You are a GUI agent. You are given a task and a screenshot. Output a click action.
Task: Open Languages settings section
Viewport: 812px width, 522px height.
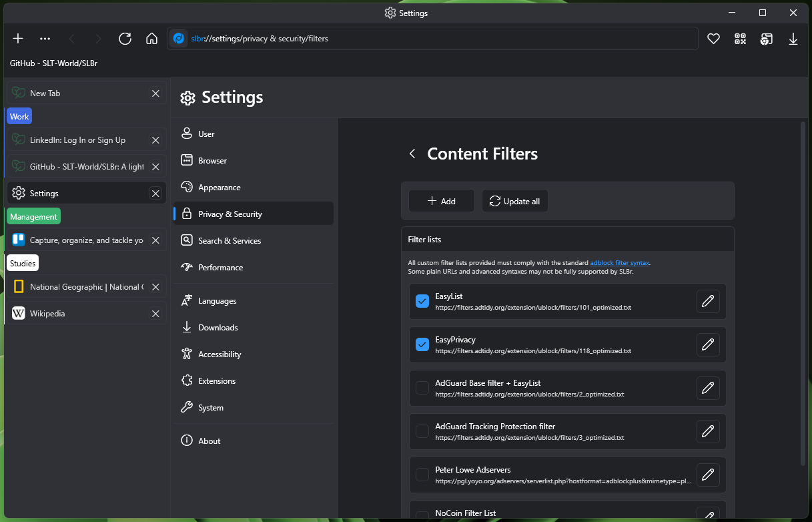254,301
